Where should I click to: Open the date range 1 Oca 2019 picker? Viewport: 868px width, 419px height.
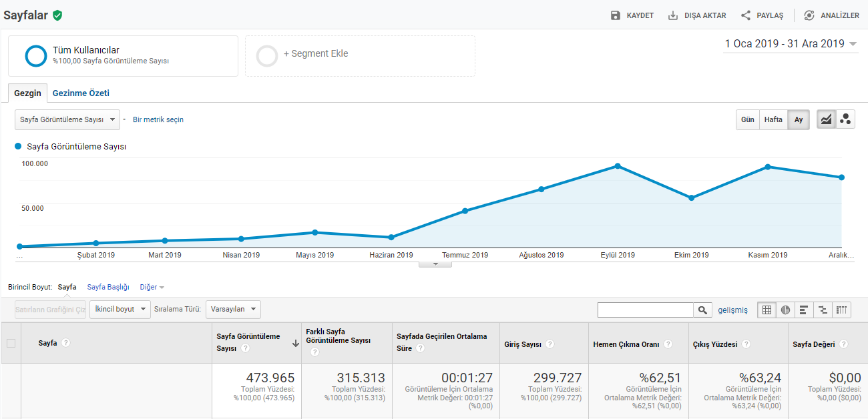click(791, 44)
